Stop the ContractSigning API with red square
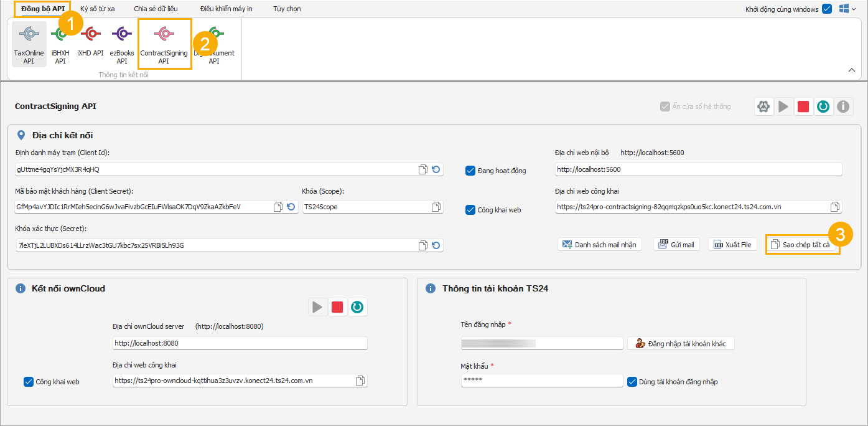 (803, 107)
